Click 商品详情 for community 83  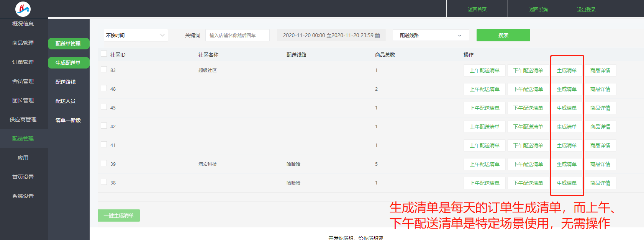coord(600,70)
